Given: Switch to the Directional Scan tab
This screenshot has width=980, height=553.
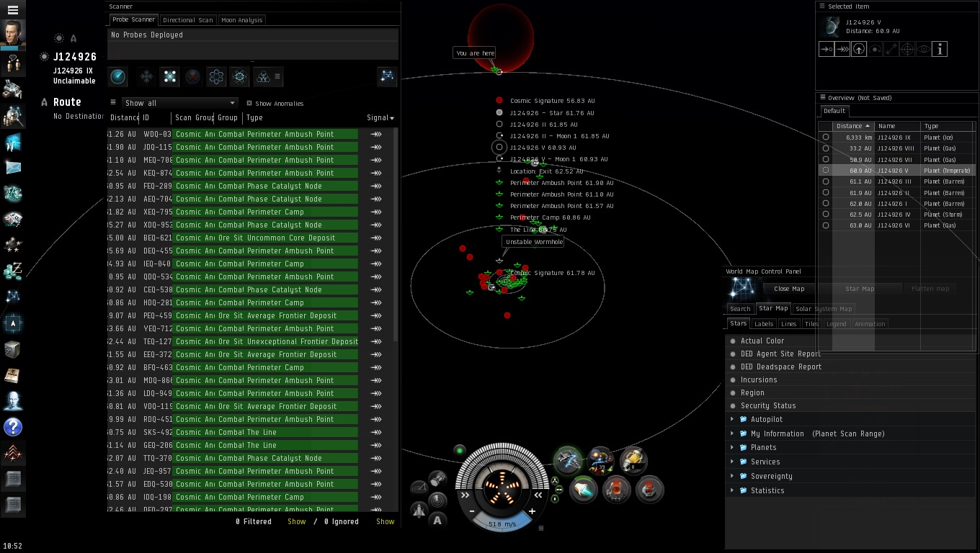Looking at the screenshot, I should point(188,20).
